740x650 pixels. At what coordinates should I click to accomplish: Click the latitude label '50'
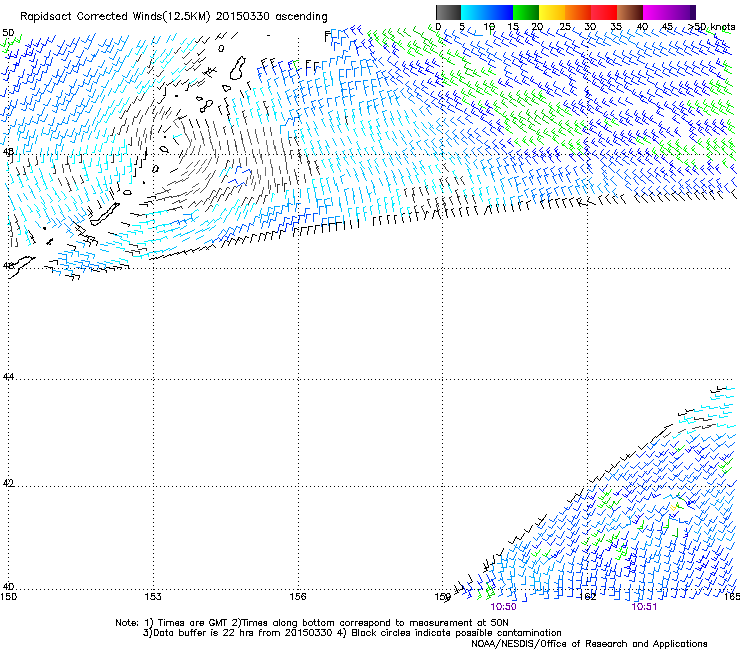pyautogui.click(x=8, y=33)
